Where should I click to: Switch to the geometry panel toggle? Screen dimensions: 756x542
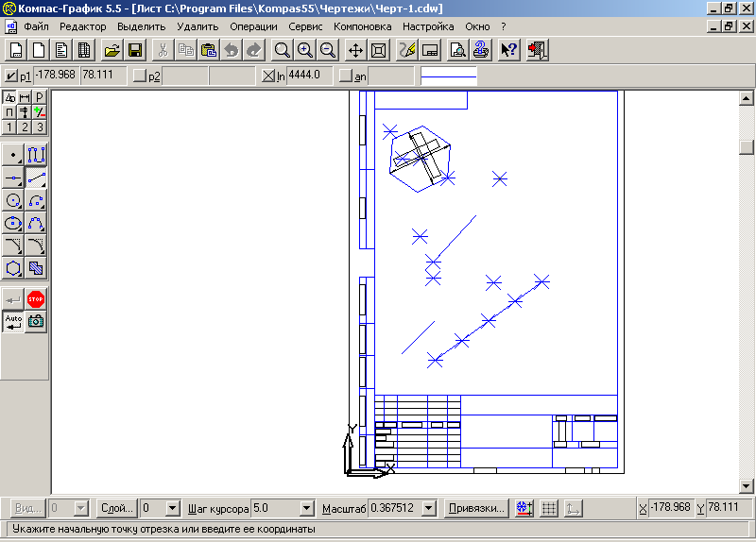click(x=9, y=97)
